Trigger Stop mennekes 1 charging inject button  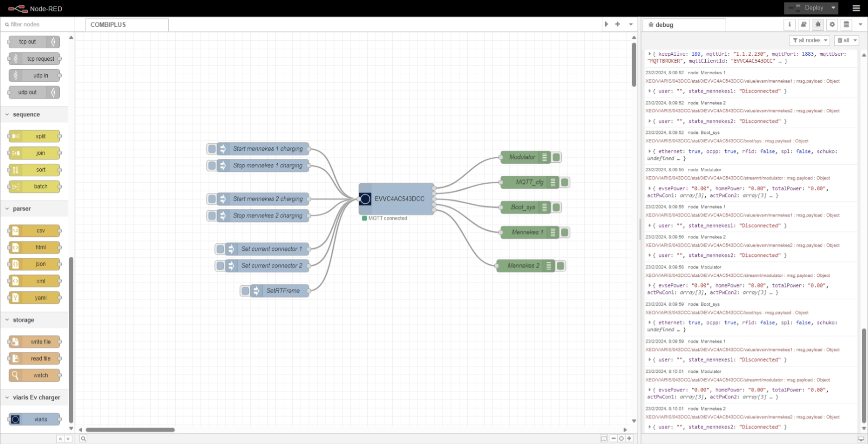point(212,166)
